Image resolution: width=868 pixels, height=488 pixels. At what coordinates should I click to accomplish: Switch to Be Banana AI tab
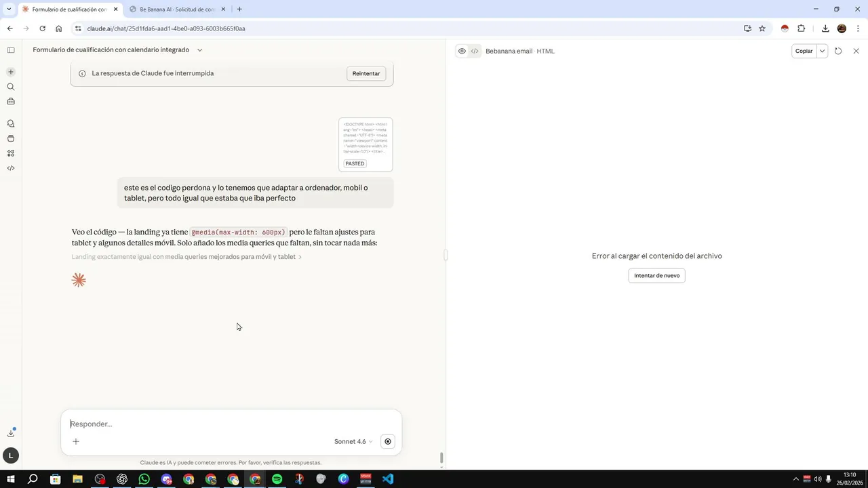click(178, 9)
